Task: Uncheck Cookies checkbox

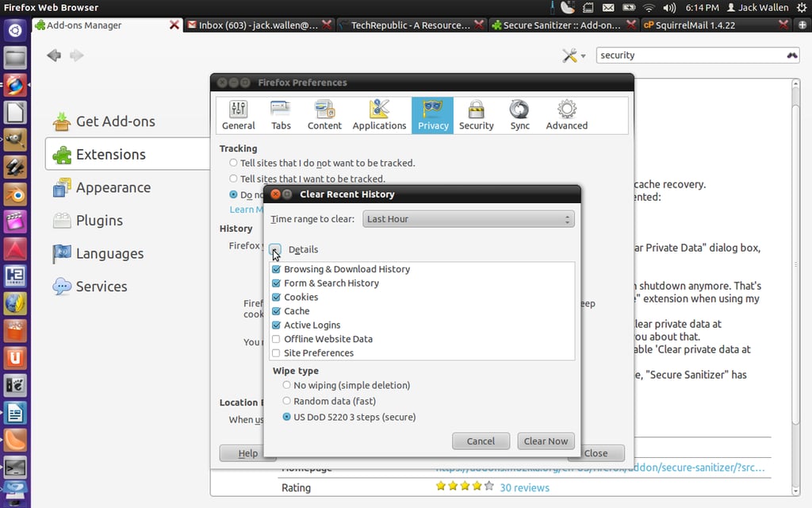Action: pyautogui.click(x=276, y=297)
